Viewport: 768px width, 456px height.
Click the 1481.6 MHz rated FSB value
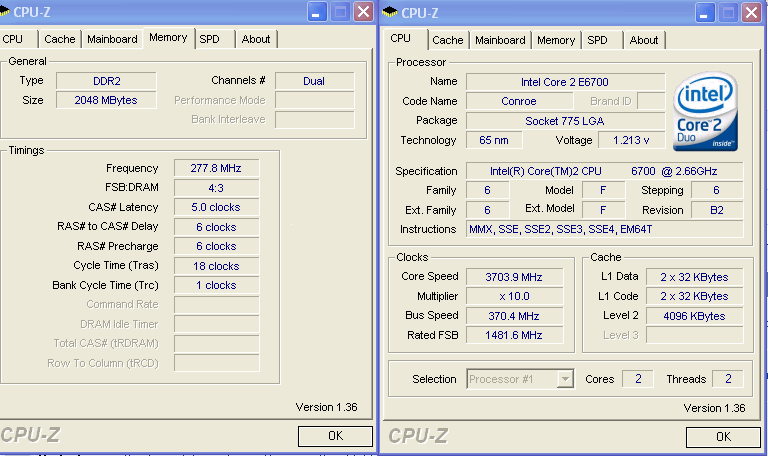[514, 336]
